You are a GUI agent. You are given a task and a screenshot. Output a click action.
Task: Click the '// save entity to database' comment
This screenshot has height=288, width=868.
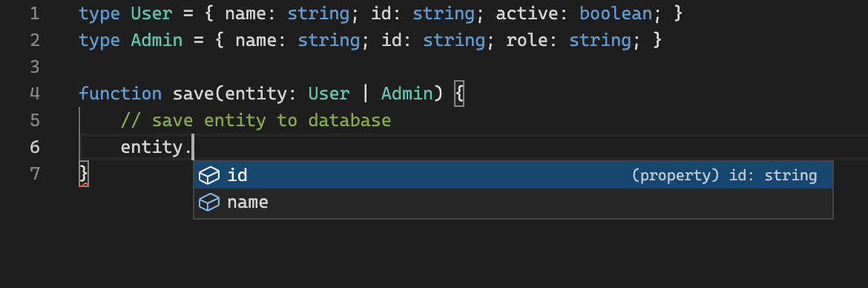click(x=256, y=120)
